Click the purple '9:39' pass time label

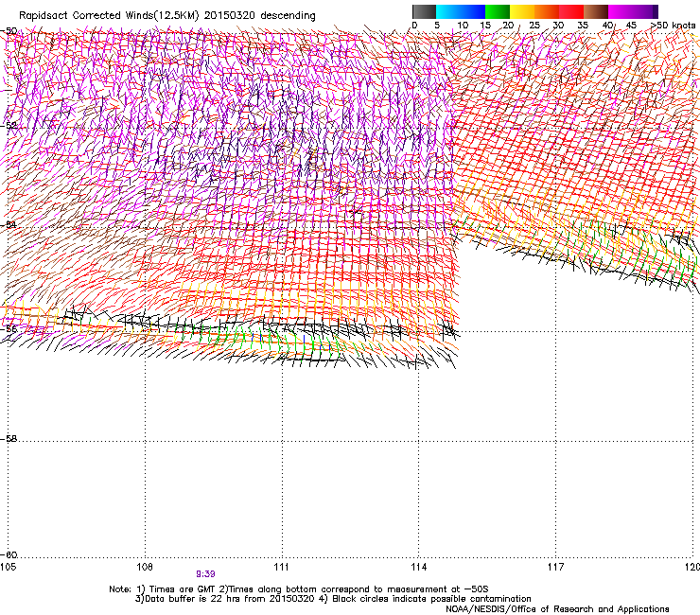point(206,574)
